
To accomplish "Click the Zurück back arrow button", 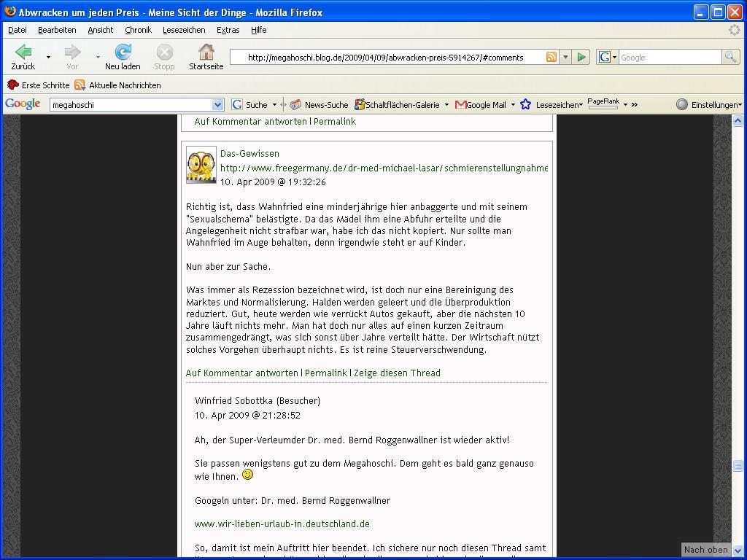I will coord(23,52).
